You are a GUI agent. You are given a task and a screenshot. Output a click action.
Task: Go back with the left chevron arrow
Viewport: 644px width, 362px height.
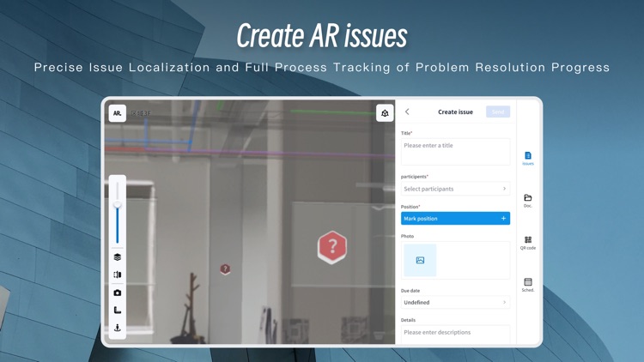tap(407, 112)
